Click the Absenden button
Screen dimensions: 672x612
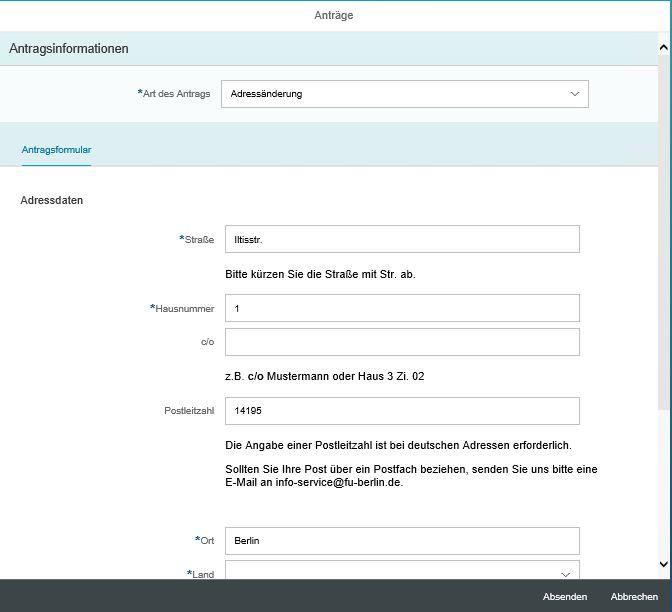[564, 596]
